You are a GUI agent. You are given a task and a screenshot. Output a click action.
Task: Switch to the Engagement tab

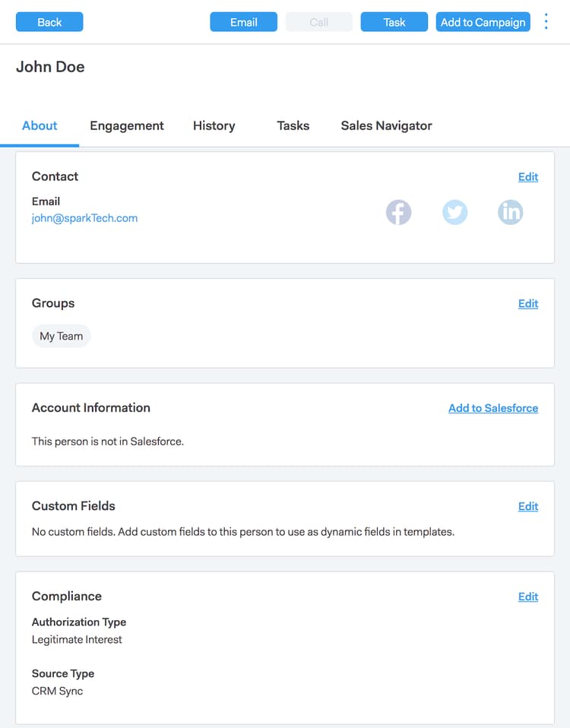(x=127, y=126)
